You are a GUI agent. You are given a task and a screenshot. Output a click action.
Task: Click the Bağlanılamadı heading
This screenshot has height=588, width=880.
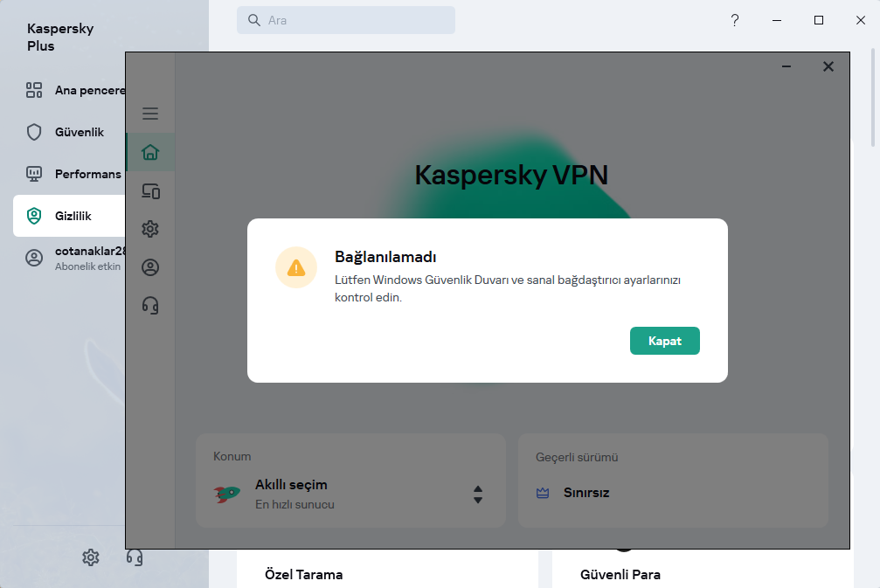coord(385,257)
